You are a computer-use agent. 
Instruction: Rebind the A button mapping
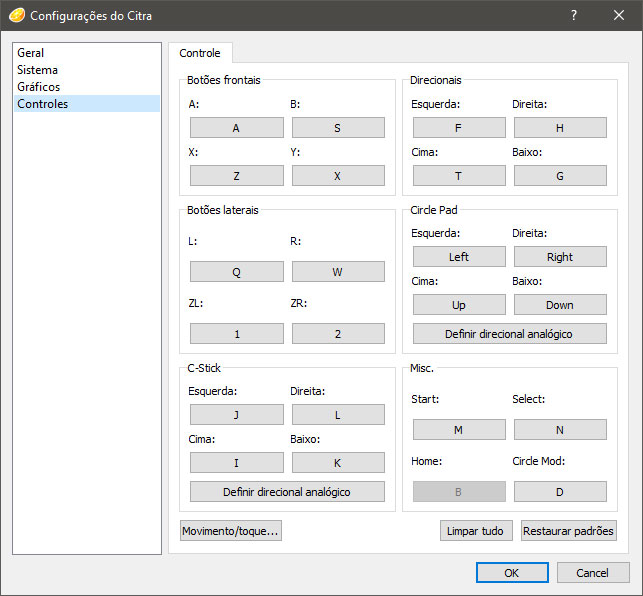pyautogui.click(x=237, y=128)
